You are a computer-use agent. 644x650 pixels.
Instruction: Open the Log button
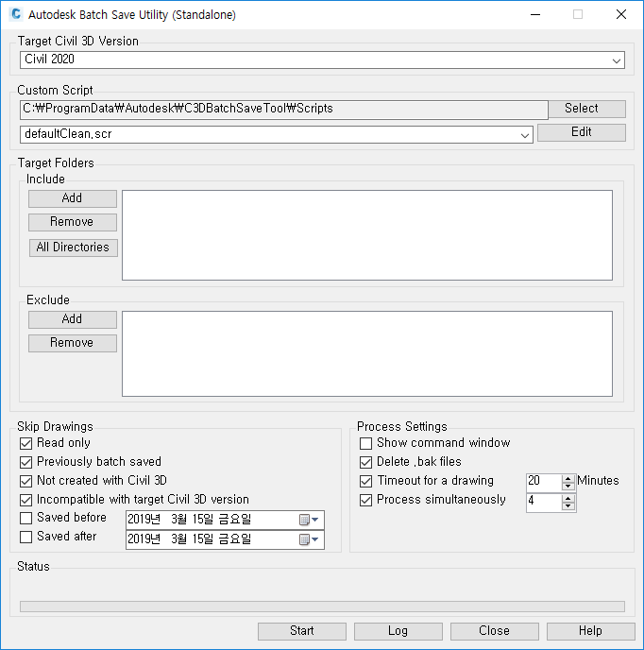[x=398, y=631]
